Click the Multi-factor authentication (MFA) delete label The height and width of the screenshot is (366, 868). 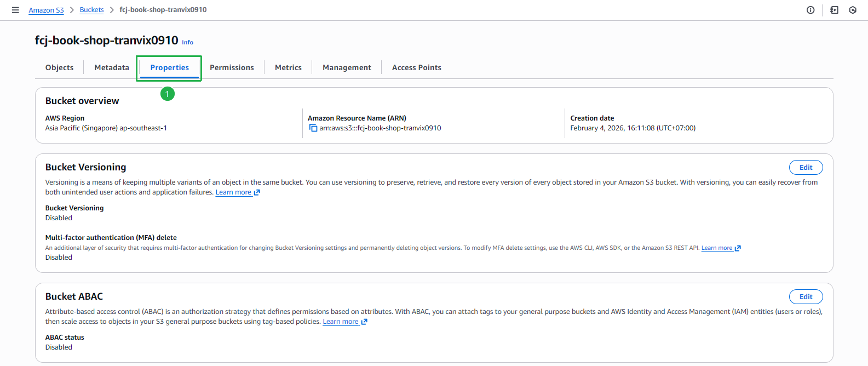coord(111,238)
